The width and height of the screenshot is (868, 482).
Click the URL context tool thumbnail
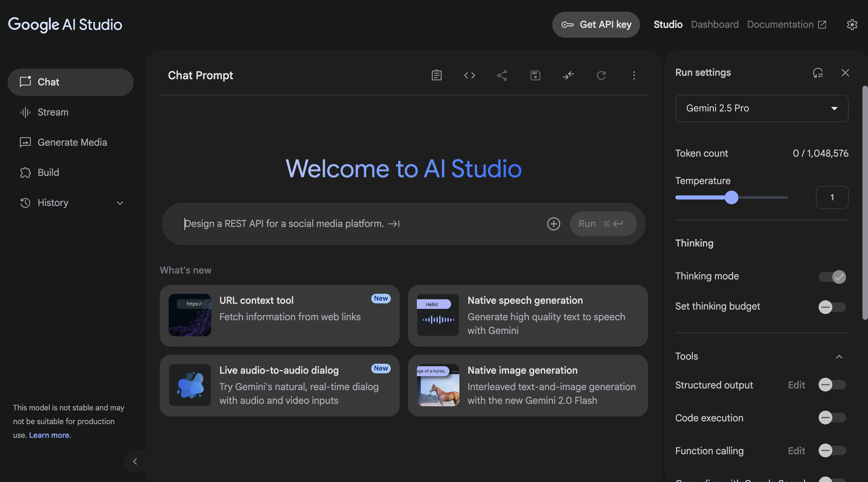(190, 315)
